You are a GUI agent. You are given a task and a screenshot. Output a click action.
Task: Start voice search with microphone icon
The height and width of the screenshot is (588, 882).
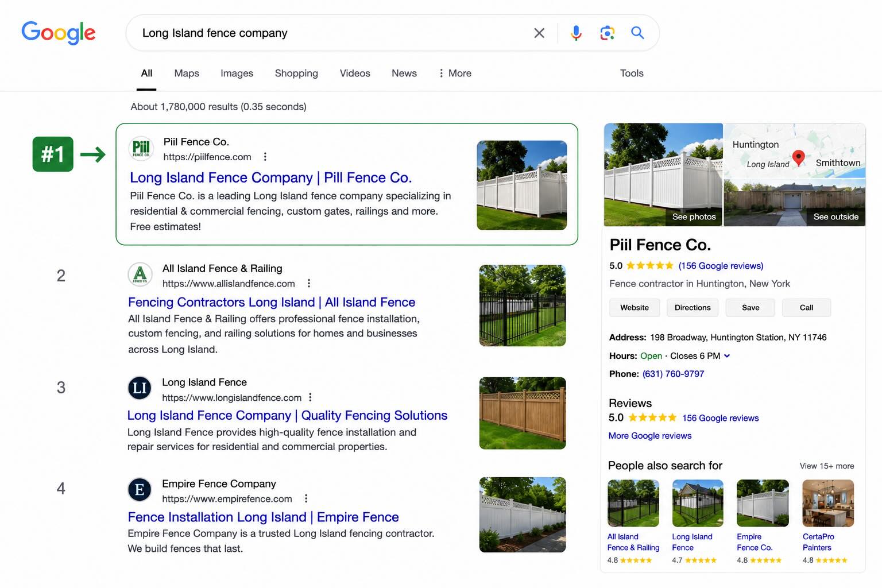click(576, 33)
